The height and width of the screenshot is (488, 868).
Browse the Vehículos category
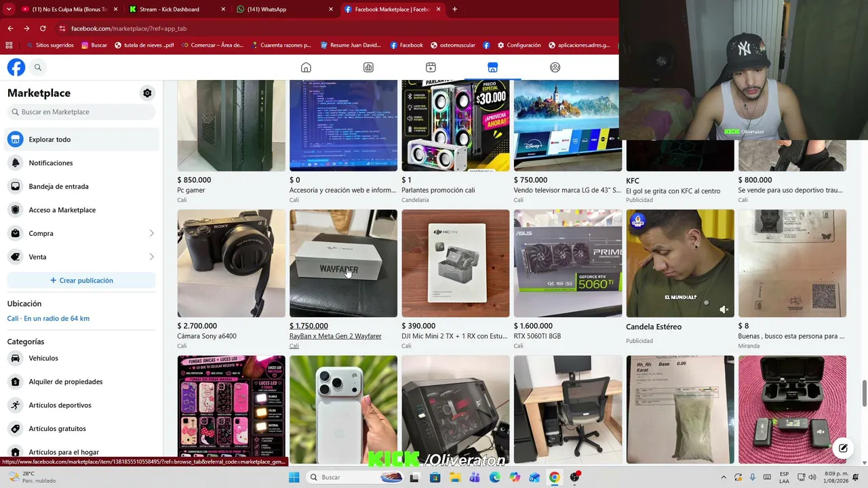coord(83,358)
